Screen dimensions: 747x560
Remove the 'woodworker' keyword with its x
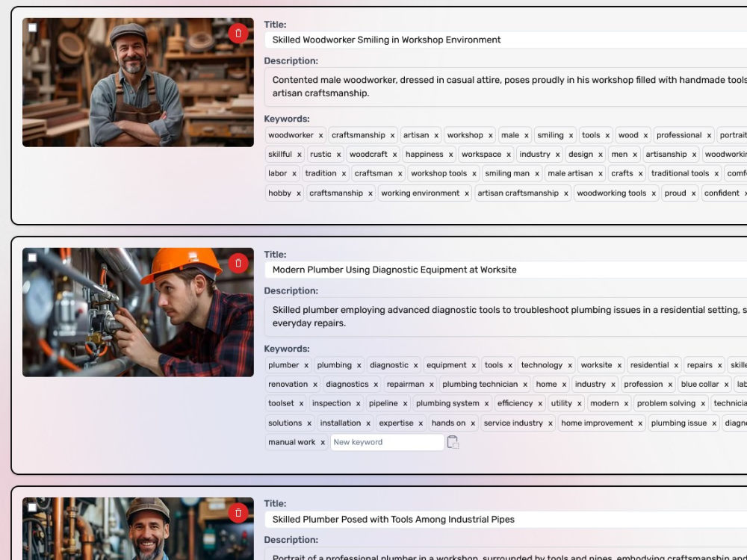(x=320, y=136)
